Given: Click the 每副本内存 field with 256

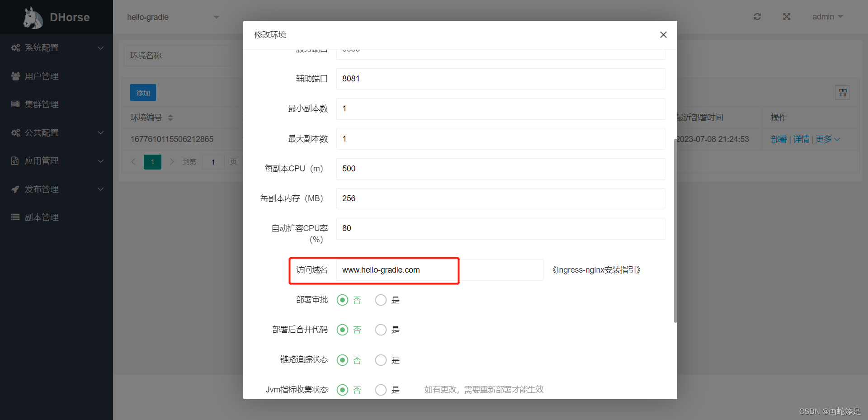Looking at the screenshot, I should click(x=500, y=198).
